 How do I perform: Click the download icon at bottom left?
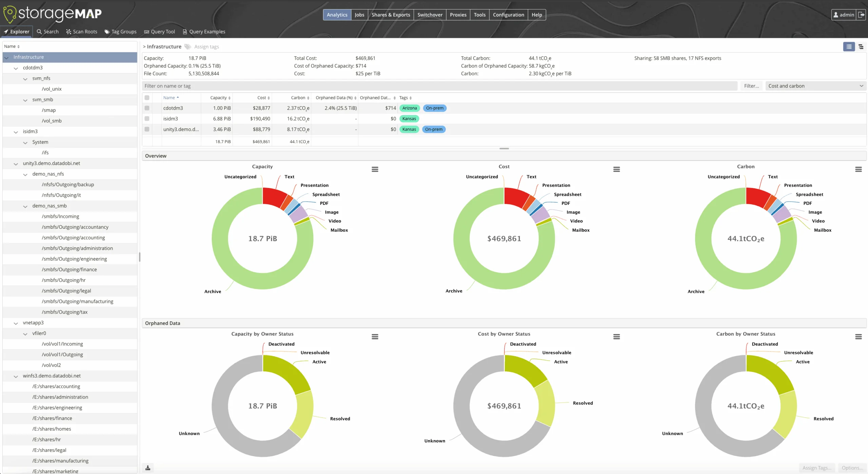[148, 467]
